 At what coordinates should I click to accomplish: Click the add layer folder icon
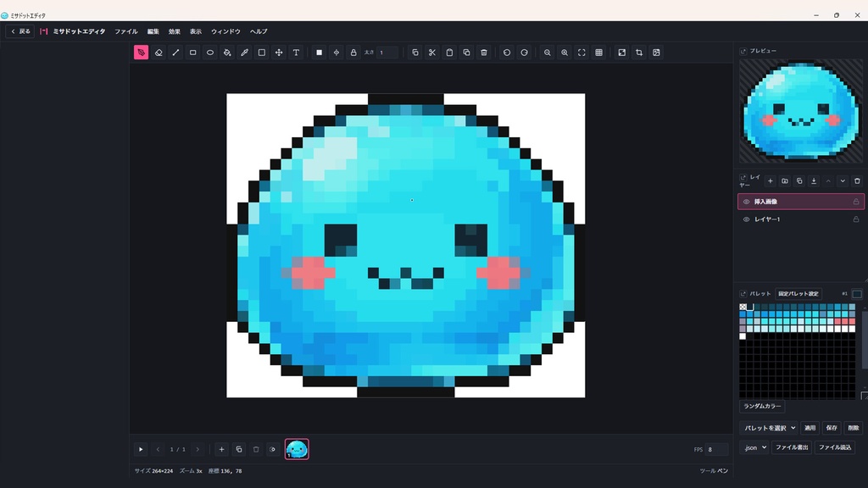point(784,181)
